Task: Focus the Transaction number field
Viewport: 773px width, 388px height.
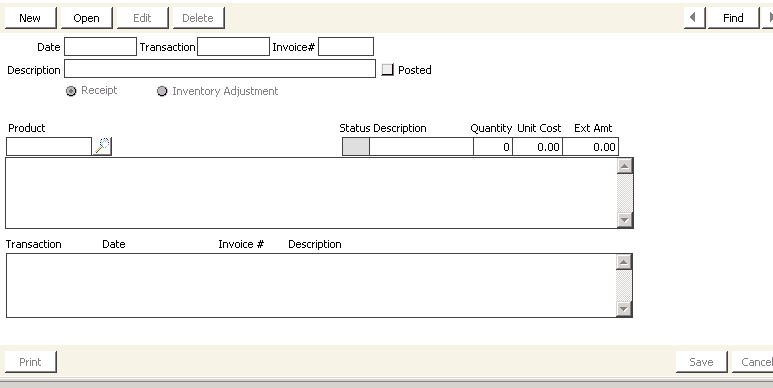Action: 233,47
